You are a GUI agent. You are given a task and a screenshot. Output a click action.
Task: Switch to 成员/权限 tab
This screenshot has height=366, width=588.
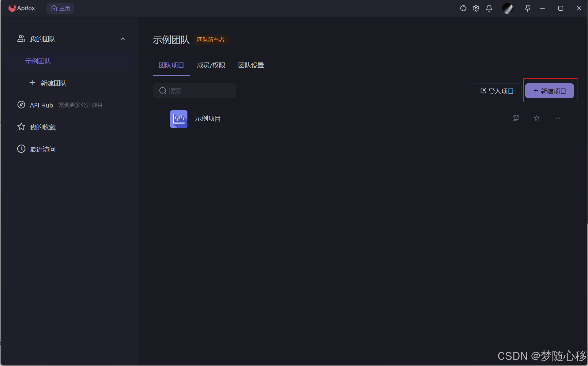point(211,65)
